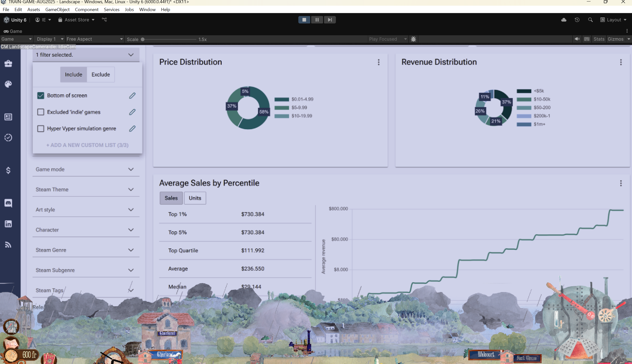Open Price Distribution options menu
The image size is (632, 364).
tap(379, 62)
